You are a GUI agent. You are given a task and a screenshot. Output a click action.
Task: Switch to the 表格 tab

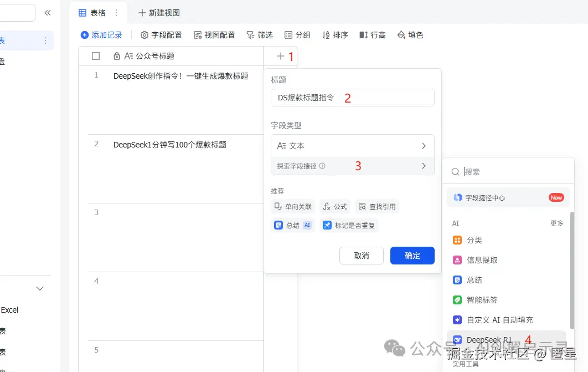[x=99, y=12]
